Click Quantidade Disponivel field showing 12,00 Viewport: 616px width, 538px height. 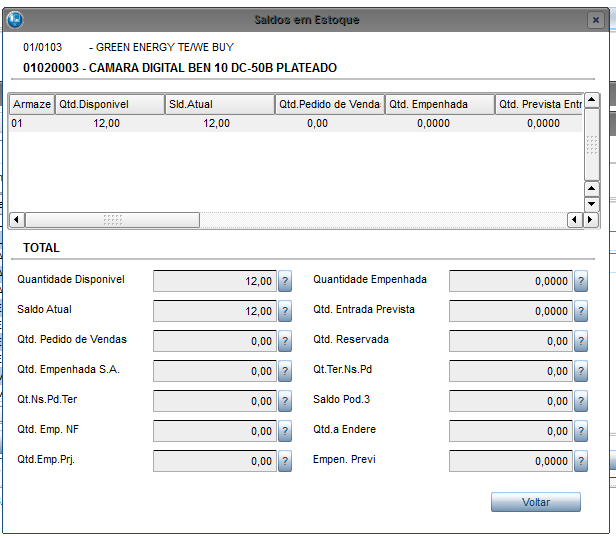[215, 281]
